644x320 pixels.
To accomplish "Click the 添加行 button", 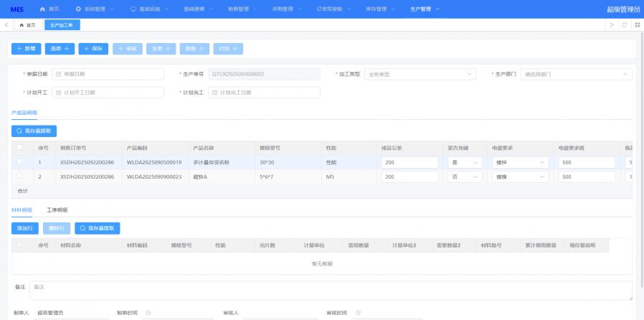I will tap(24, 227).
